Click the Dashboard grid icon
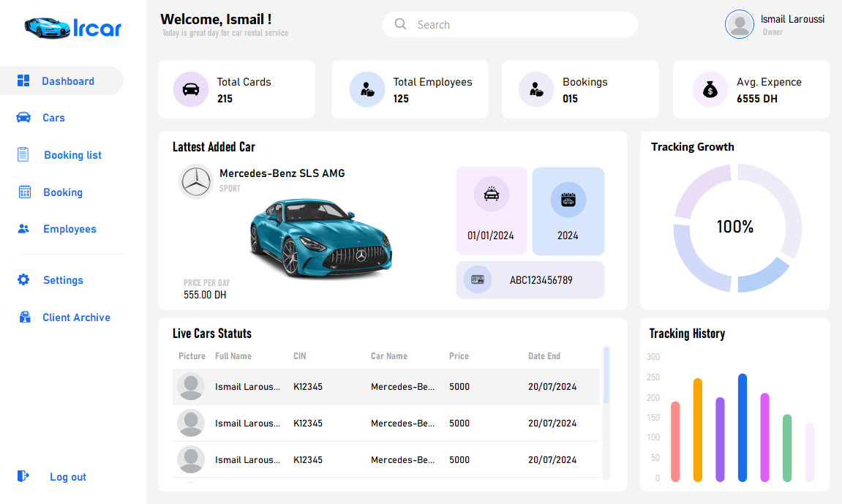842x504 pixels. (x=23, y=80)
